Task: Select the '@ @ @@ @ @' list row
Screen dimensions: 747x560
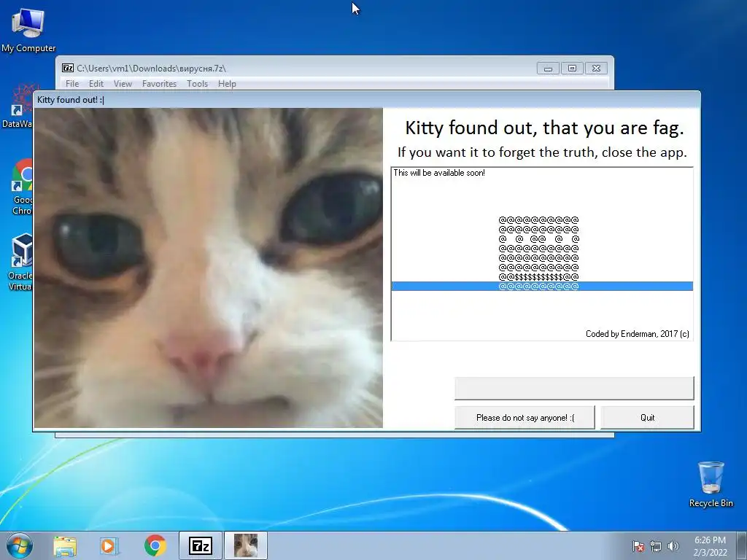Action: tap(542, 239)
